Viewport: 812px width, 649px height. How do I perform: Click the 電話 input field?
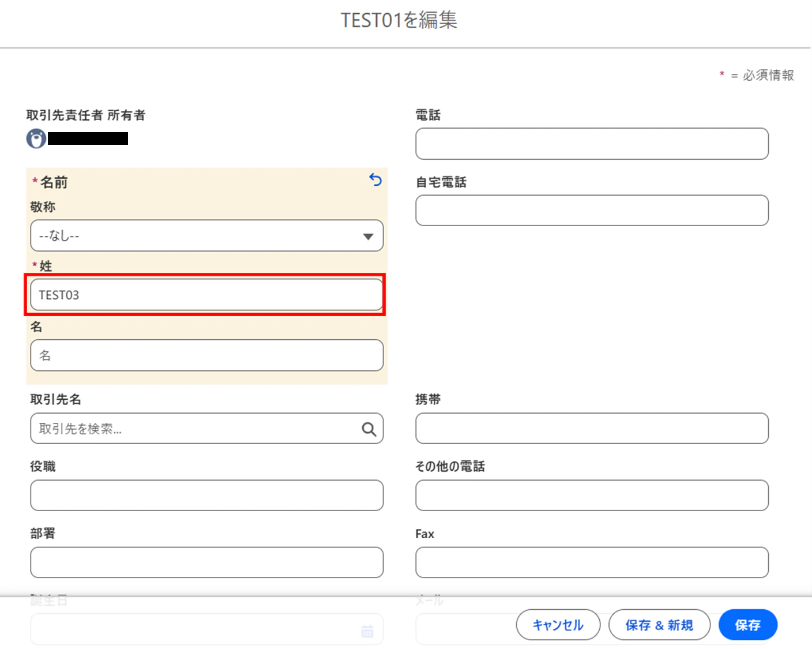(592, 144)
